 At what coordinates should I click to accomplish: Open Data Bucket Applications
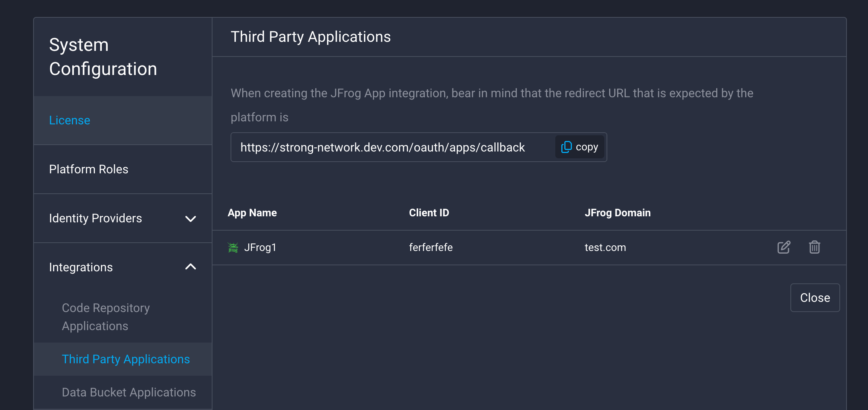pos(128,392)
